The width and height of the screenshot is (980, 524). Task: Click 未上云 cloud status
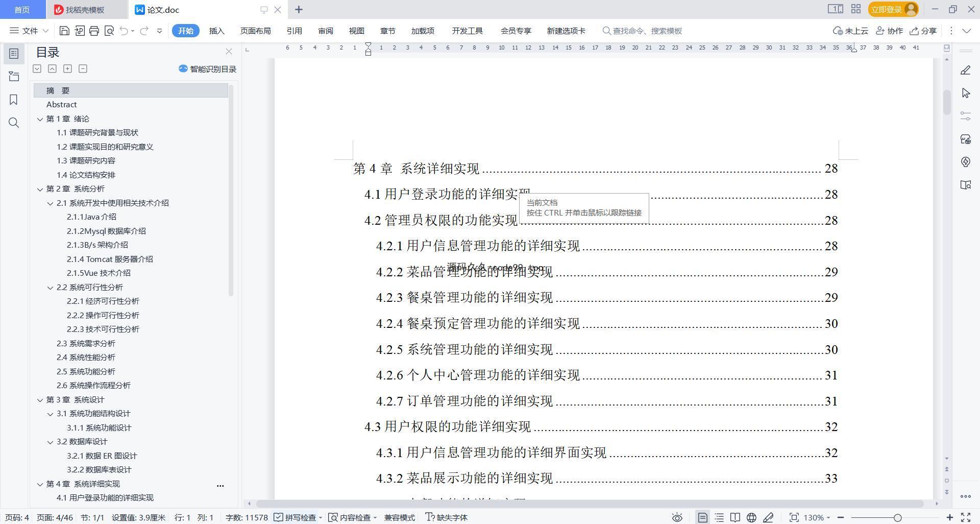[850, 31]
